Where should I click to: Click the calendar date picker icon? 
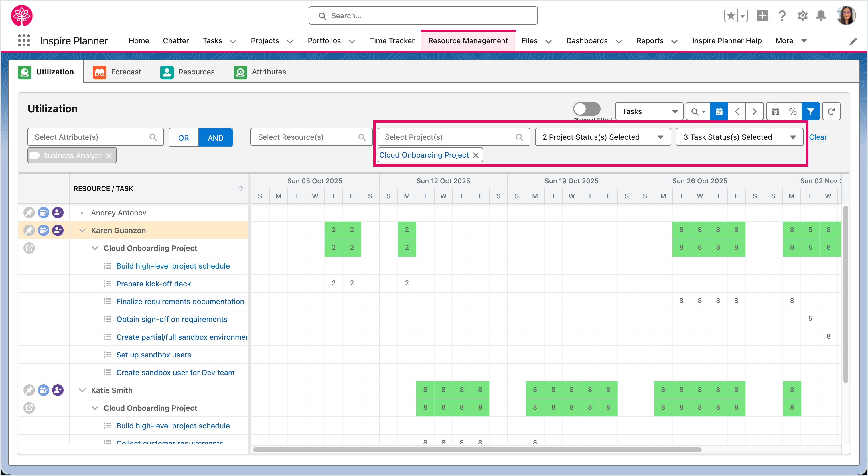[719, 111]
